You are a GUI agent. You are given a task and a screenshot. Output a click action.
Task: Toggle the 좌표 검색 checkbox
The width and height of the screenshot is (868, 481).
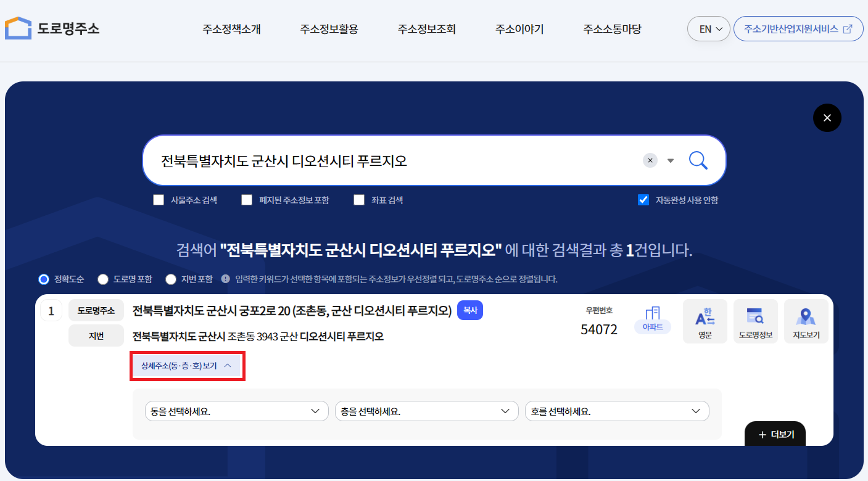[x=359, y=200]
